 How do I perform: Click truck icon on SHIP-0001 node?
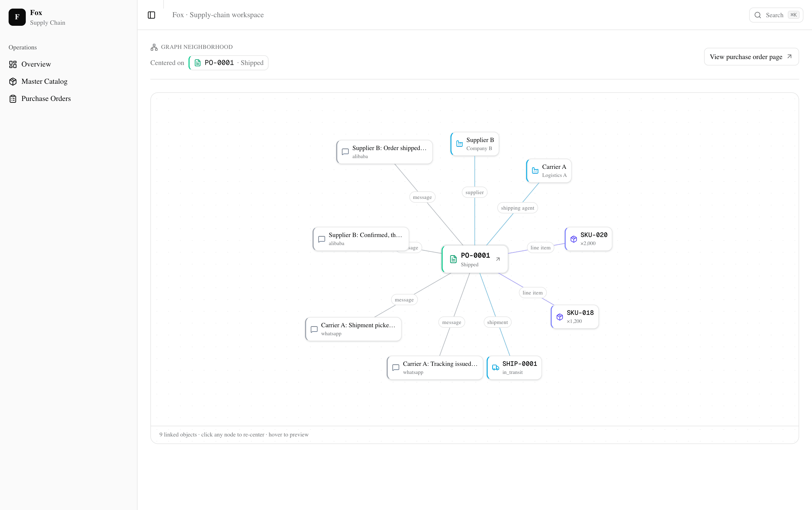tap(495, 367)
